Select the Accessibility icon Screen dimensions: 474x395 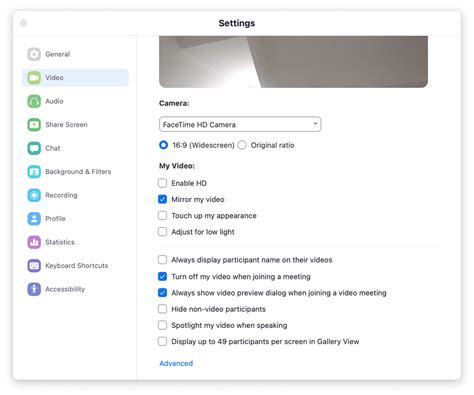pos(34,289)
